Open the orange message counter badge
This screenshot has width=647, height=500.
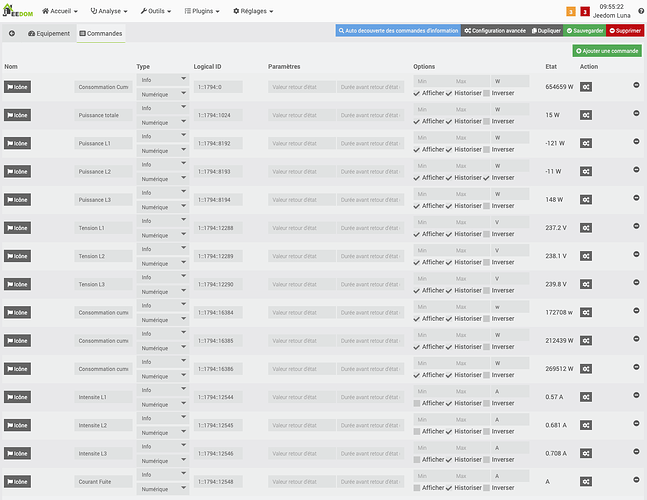coord(571,12)
